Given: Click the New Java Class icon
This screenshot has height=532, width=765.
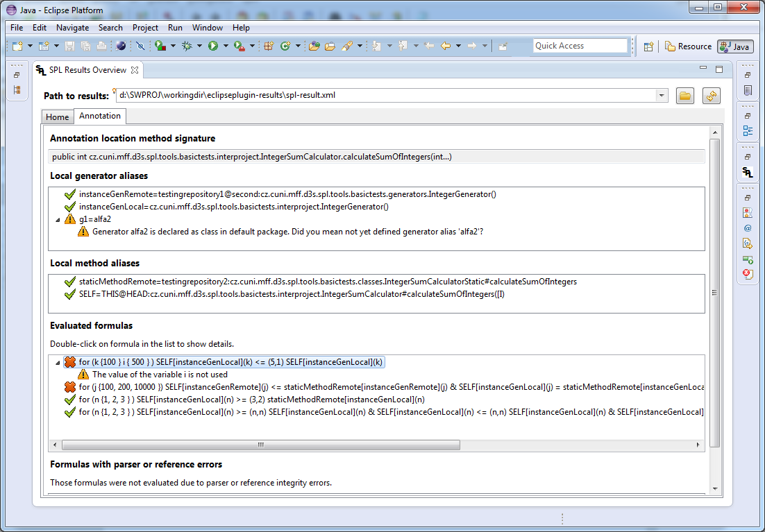Looking at the screenshot, I should tap(285, 46).
